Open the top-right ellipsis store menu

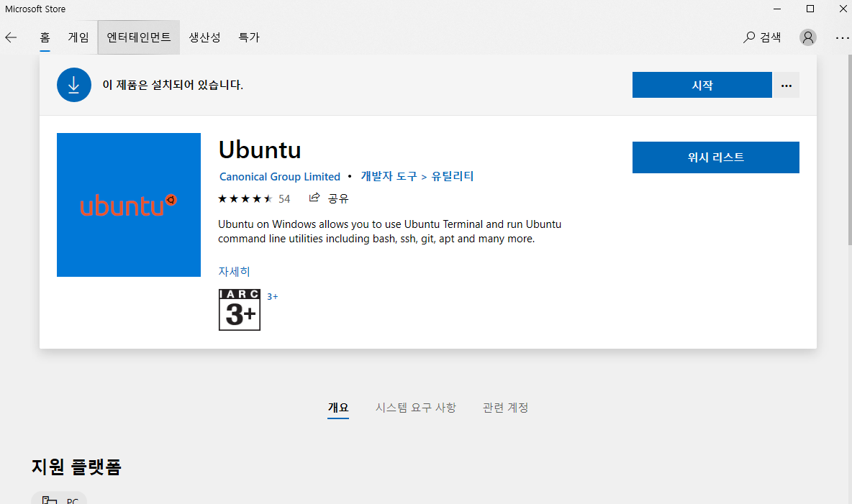842,37
